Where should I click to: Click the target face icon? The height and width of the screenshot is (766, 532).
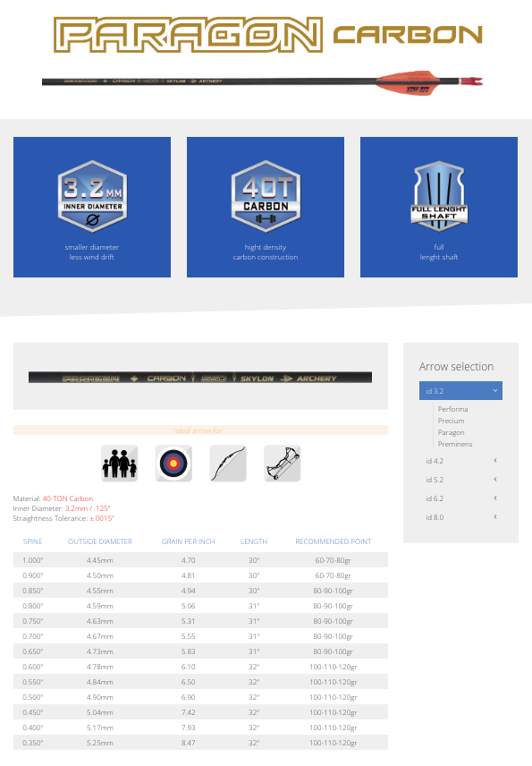[x=173, y=464]
